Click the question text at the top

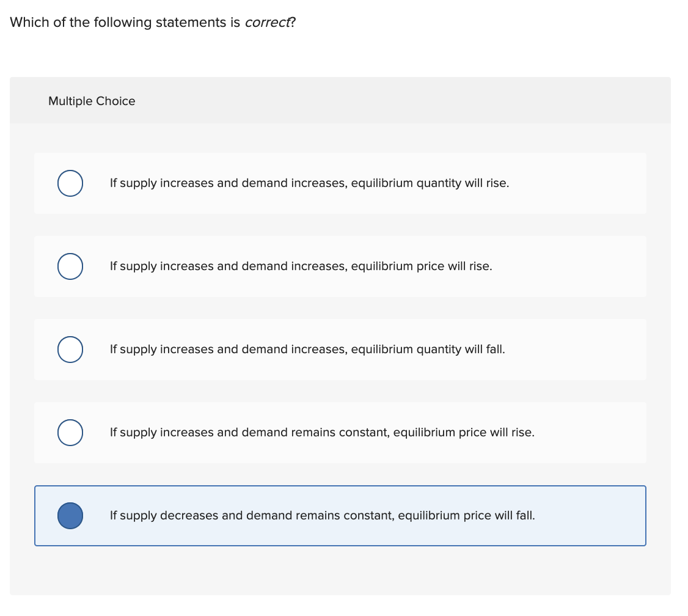click(x=153, y=22)
